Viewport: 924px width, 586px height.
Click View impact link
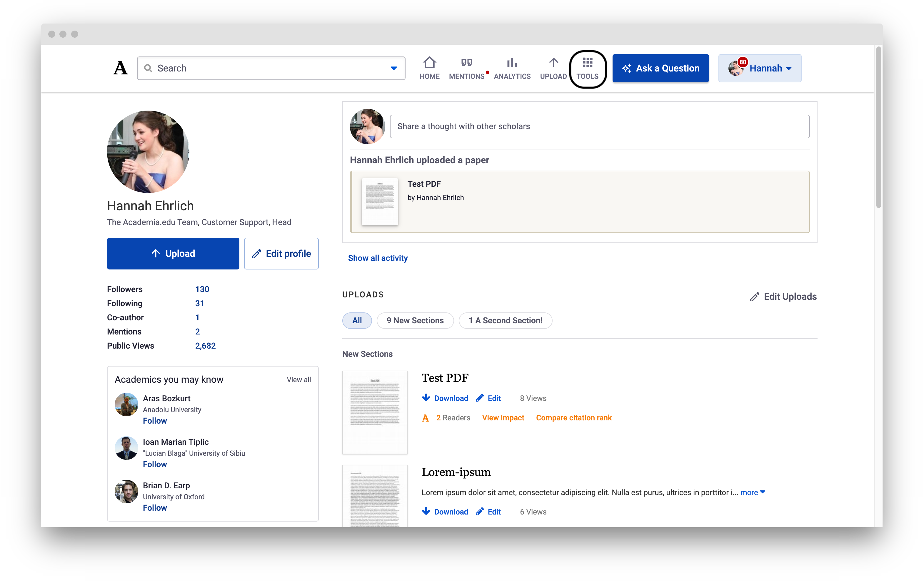coord(503,418)
